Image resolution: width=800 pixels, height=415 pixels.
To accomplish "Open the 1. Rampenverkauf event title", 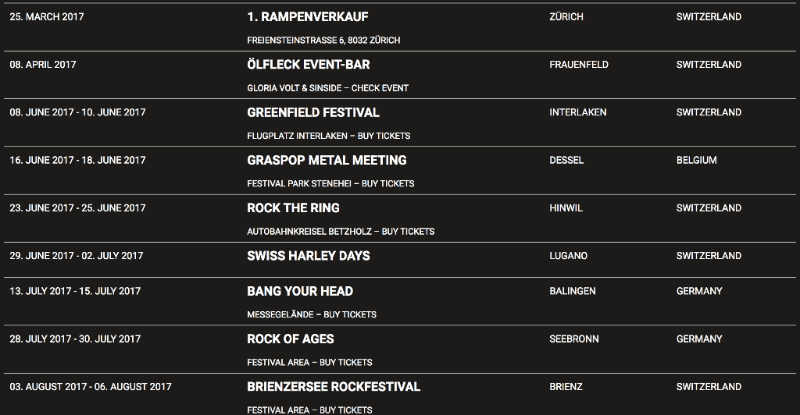I will [x=309, y=18].
